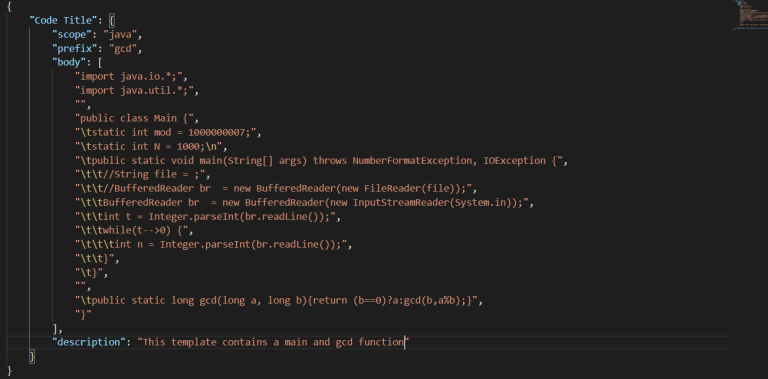Viewport: 768px width, 379px height.
Task: Click the "body" key
Action: pos(70,62)
